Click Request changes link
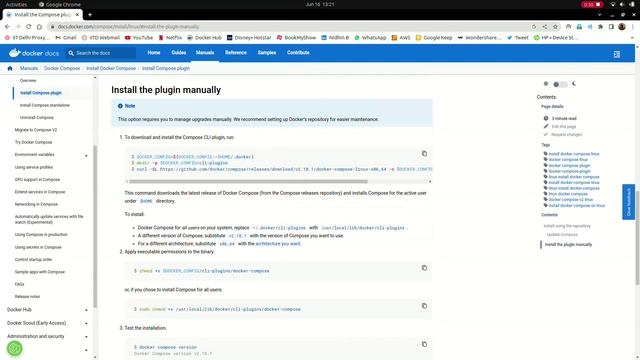This screenshot has width=640, height=360. (x=567, y=134)
